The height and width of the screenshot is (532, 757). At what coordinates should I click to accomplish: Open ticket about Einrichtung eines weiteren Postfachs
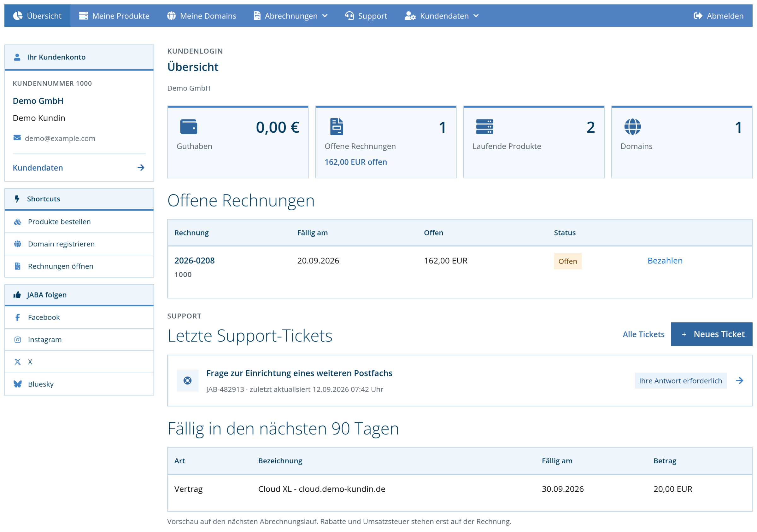pos(299,373)
